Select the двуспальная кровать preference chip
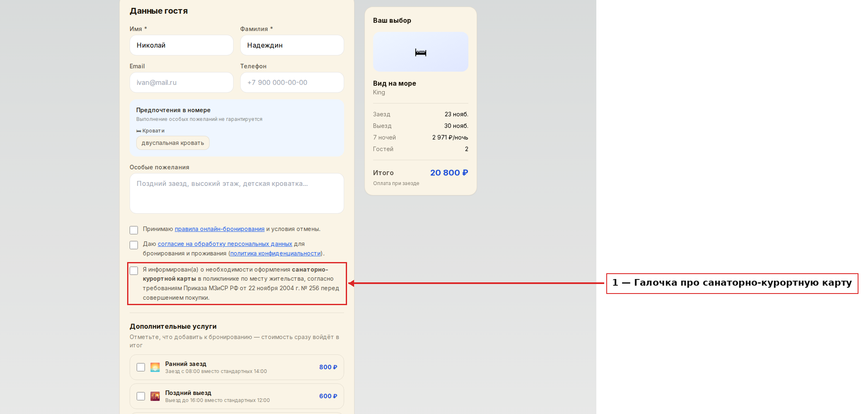Image resolution: width=868 pixels, height=414 pixels. [173, 143]
